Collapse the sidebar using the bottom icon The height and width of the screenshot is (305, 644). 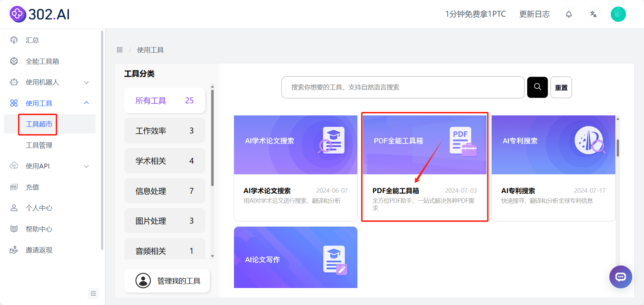(x=93, y=294)
